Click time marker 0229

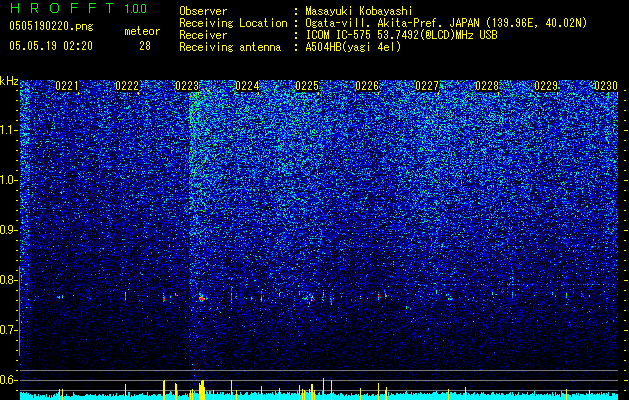click(546, 86)
